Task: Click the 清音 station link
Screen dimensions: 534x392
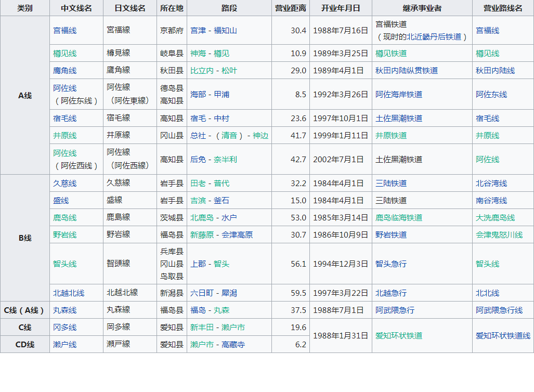Action: (229, 136)
